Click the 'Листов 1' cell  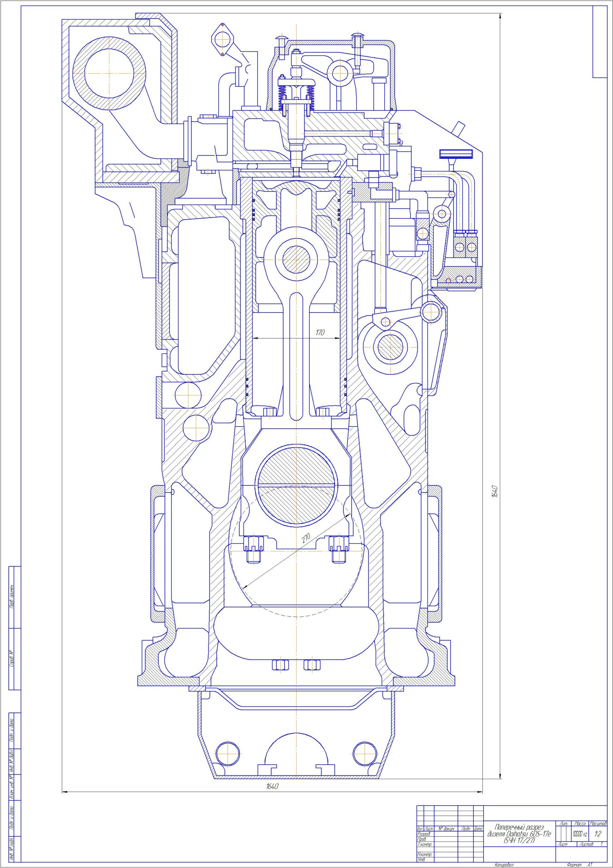[x=592, y=845]
